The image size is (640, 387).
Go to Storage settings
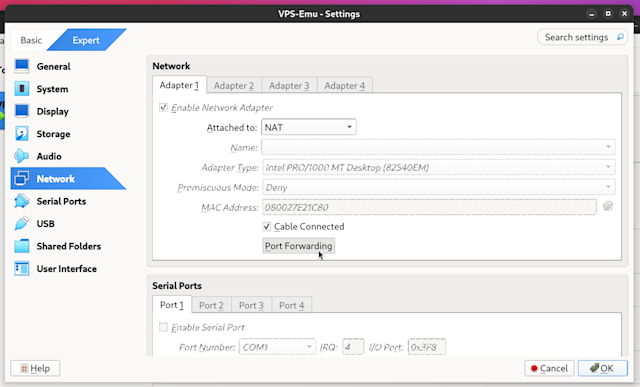tap(53, 134)
